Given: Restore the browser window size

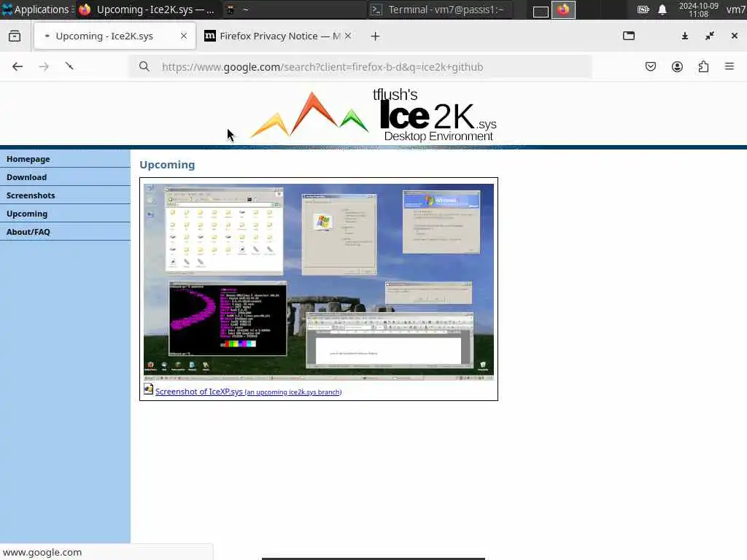Looking at the screenshot, I should coord(710,36).
